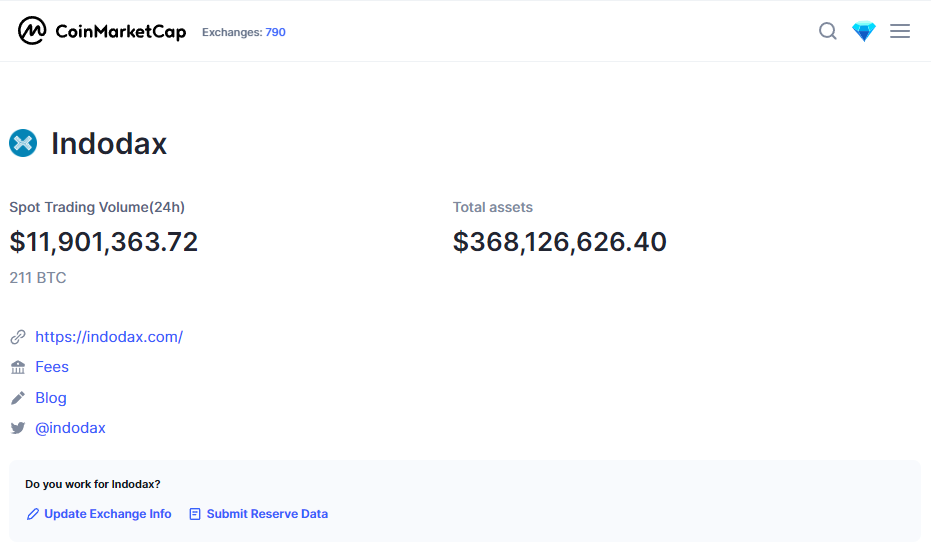931x557 pixels.
Task: Click the bank icon beside Fees
Action: tap(18, 368)
